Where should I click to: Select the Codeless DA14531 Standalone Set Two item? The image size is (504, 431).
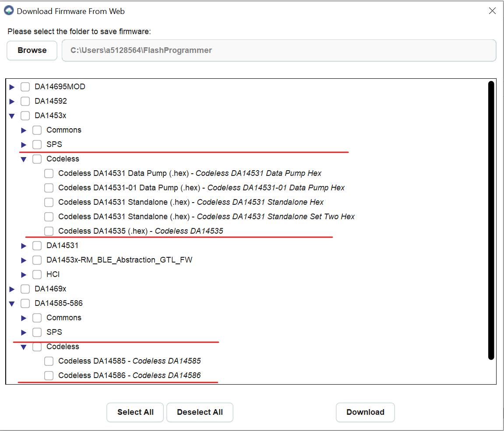(49, 217)
